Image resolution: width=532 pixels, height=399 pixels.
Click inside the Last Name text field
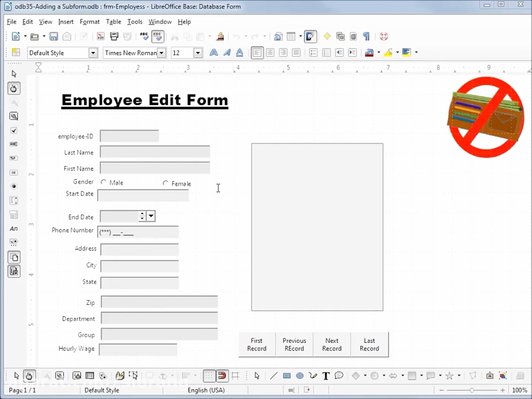pyautogui.click(x=154, y=152)
